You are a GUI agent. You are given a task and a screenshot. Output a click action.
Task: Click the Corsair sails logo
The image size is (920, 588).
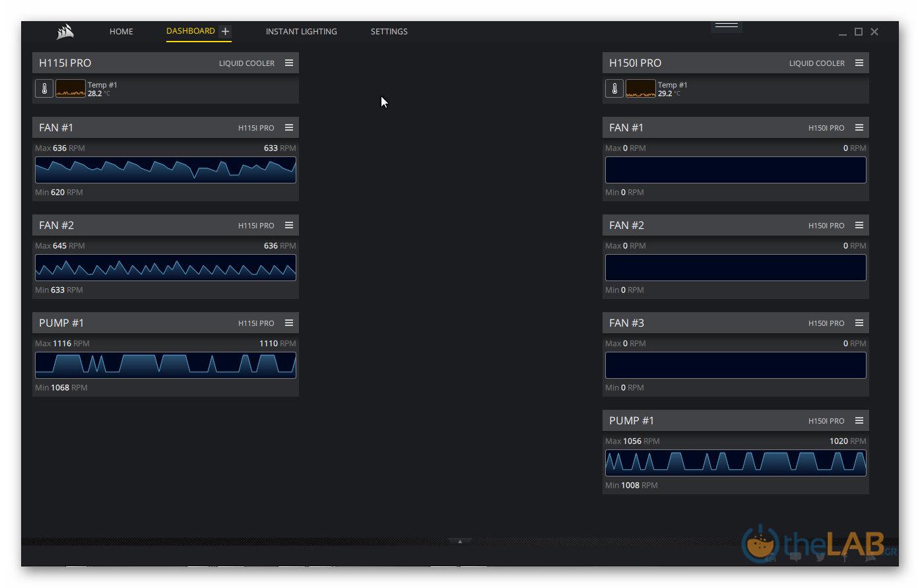point(65,32)
